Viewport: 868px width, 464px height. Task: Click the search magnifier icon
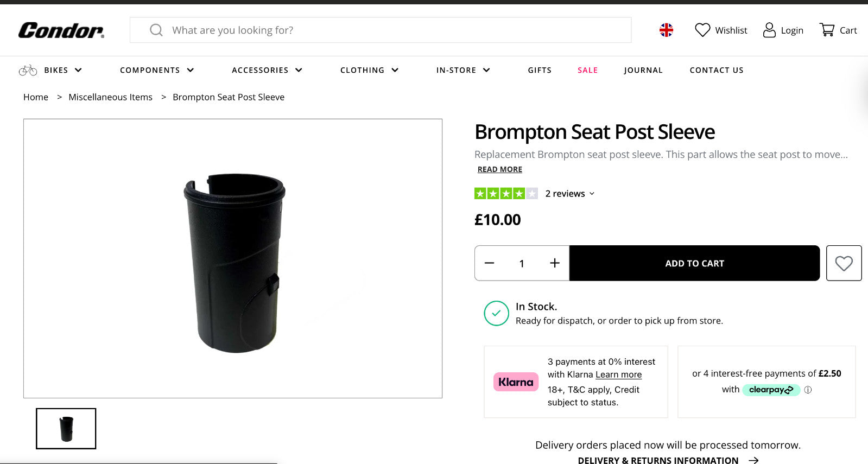(156, 30)
